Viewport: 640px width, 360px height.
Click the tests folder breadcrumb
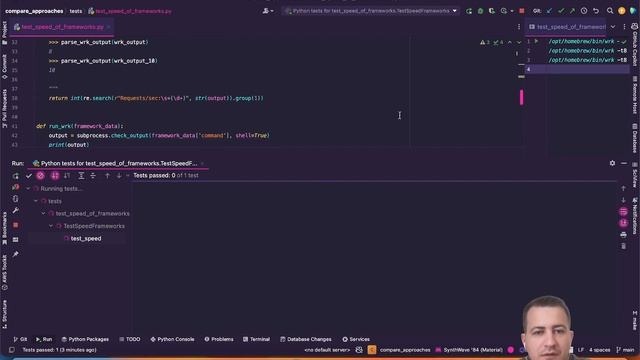[x=76, y=11]
